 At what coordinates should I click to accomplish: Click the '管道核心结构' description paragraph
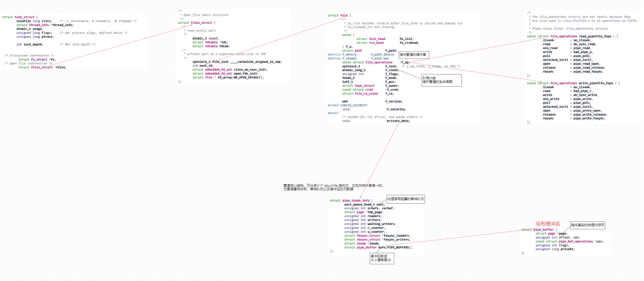tap(333, 187)
